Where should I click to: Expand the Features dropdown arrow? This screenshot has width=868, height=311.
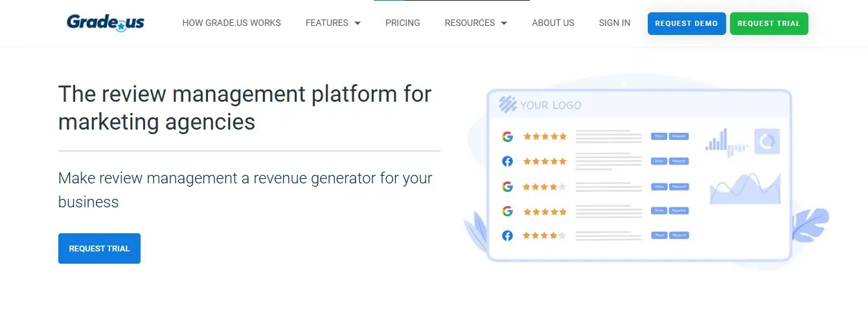[x=358, y=23]
